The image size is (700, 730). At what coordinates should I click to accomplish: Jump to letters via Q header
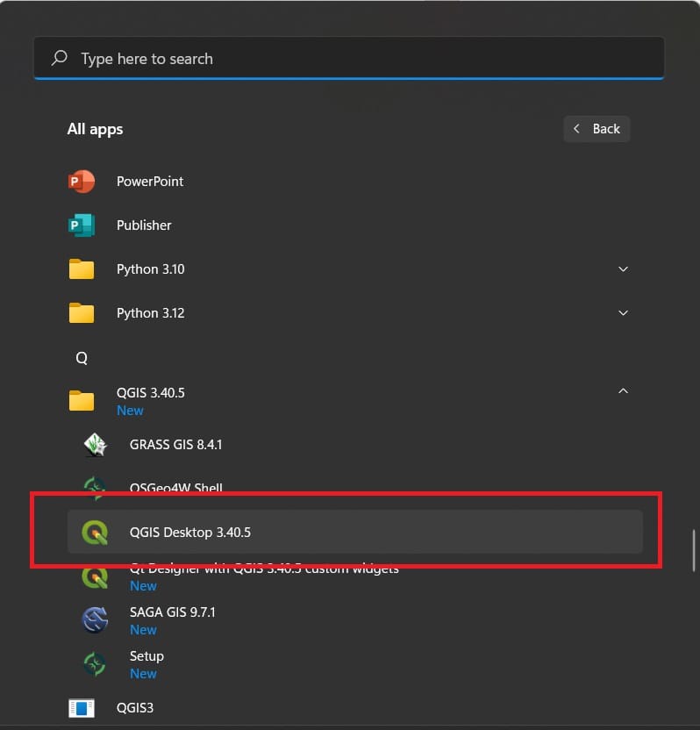click(82, 358)
